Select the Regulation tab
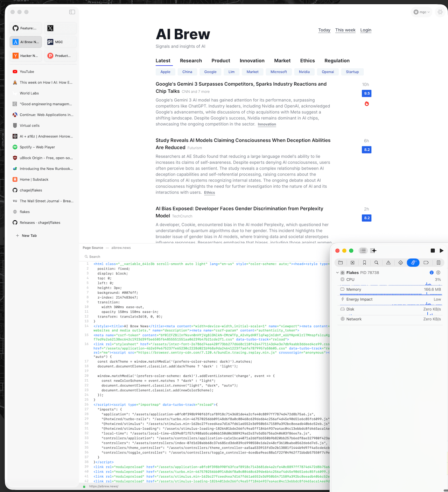 click(337, 61)
